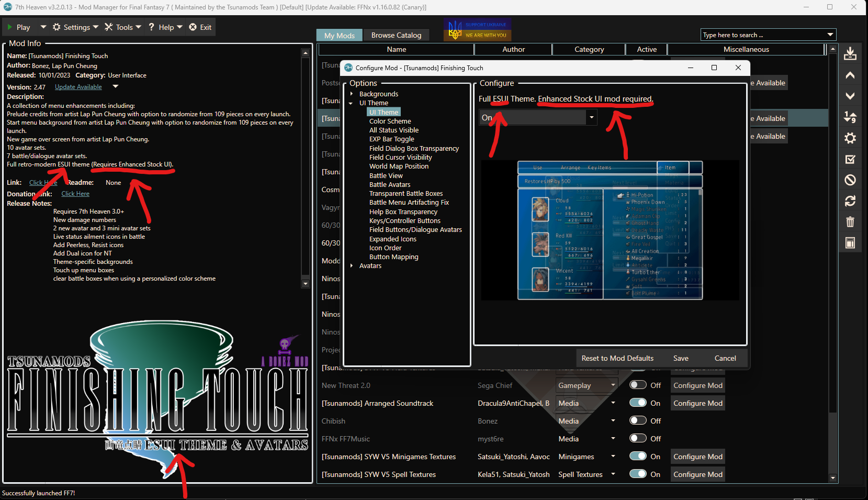Click the refresh arrows icon in sidebar
This screenshot has width=868, height=500.
point(850,201)
